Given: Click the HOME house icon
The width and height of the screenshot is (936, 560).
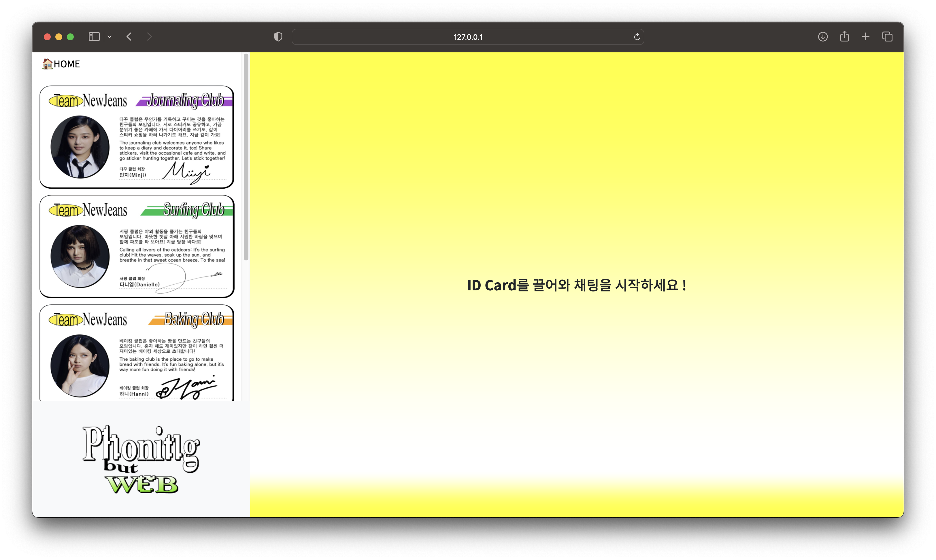Looking at the screenshot, I should click(x=47, y=64).
